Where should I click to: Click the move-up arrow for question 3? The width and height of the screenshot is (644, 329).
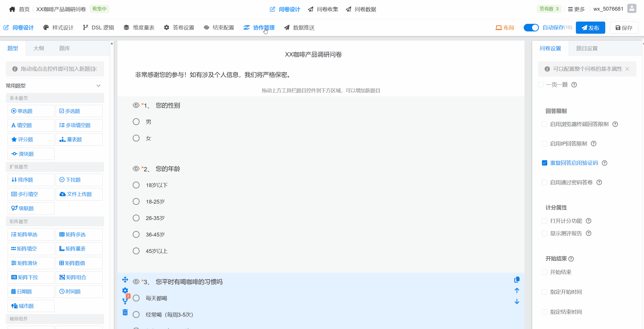517,290
